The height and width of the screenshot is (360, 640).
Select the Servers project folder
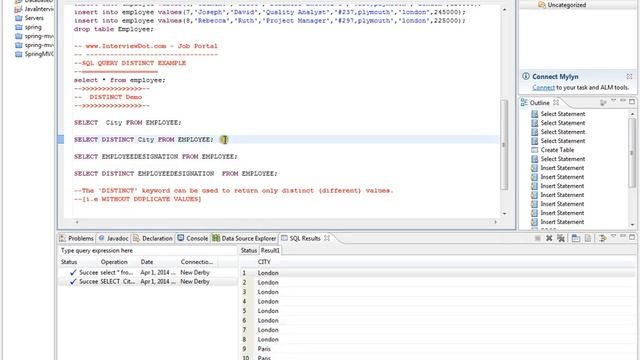(x=29, y=18)
